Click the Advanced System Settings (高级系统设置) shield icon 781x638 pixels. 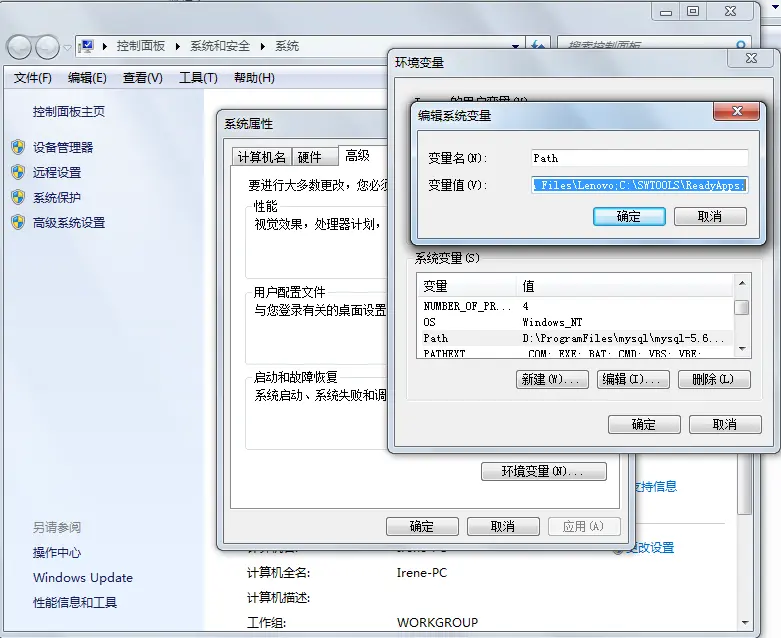17,222
